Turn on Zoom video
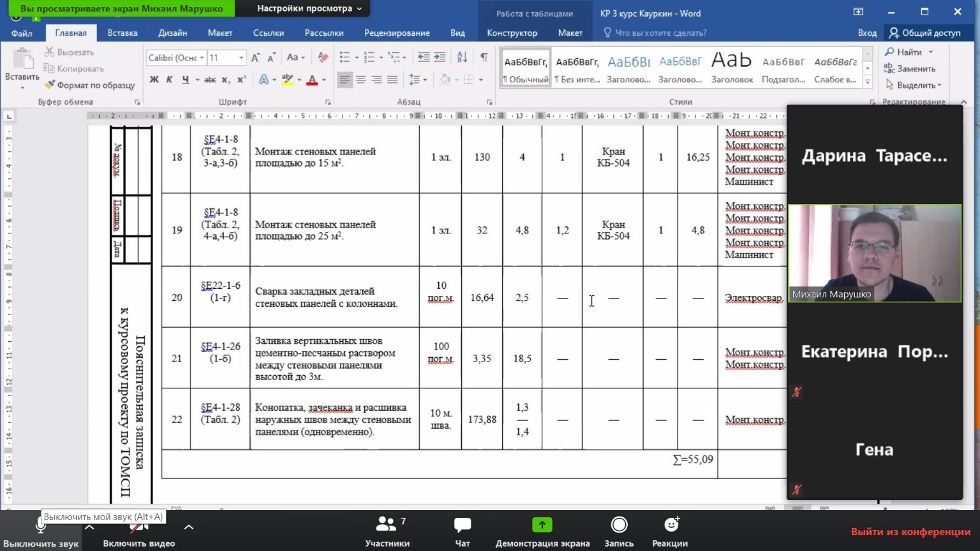 [x=138, y=534]
